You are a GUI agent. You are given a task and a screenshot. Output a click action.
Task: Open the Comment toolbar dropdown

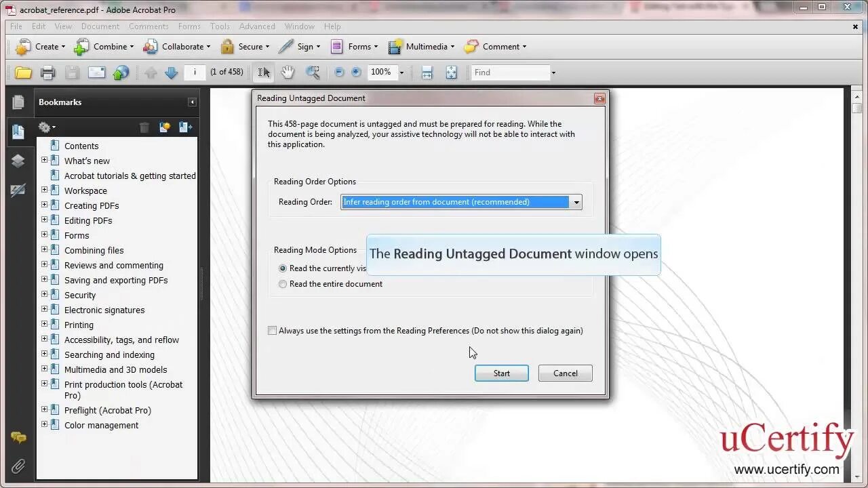click(495, 47)
